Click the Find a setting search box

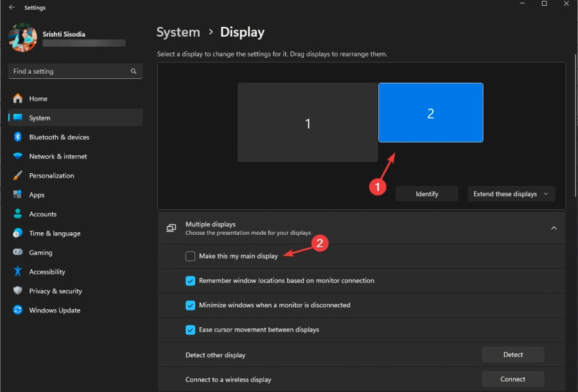point(71,71)
